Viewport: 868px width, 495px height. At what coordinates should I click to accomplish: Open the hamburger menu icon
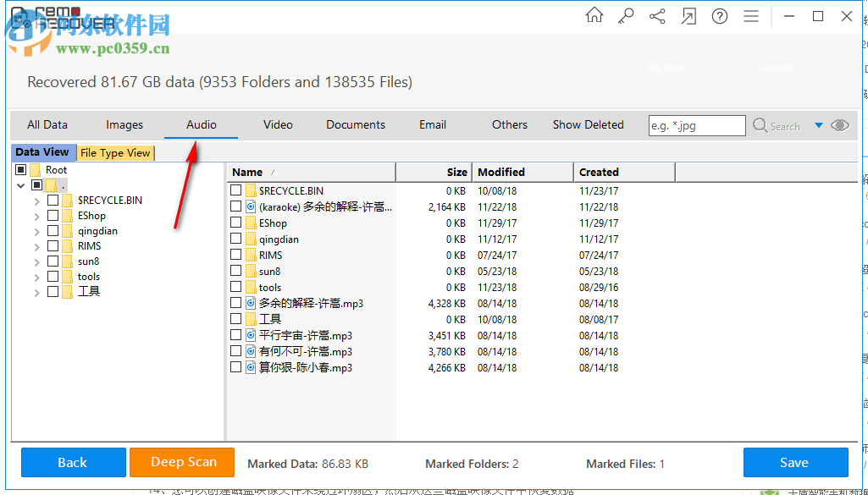coord(750,14)
